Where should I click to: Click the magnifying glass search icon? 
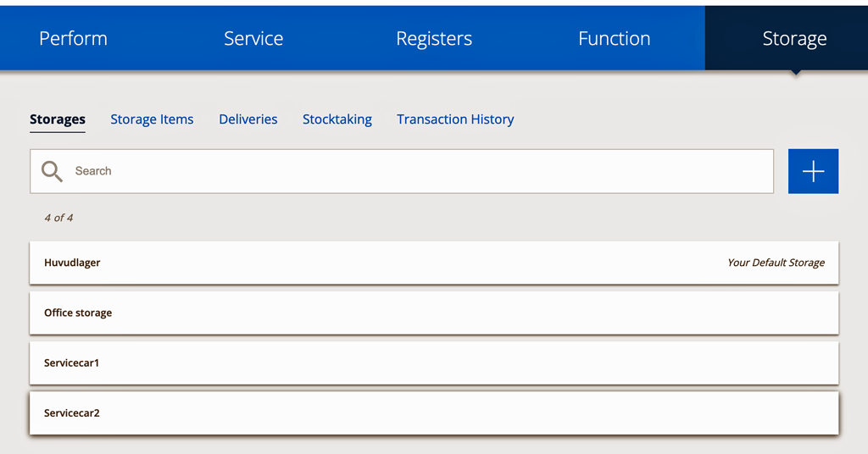tap(52, 171)
